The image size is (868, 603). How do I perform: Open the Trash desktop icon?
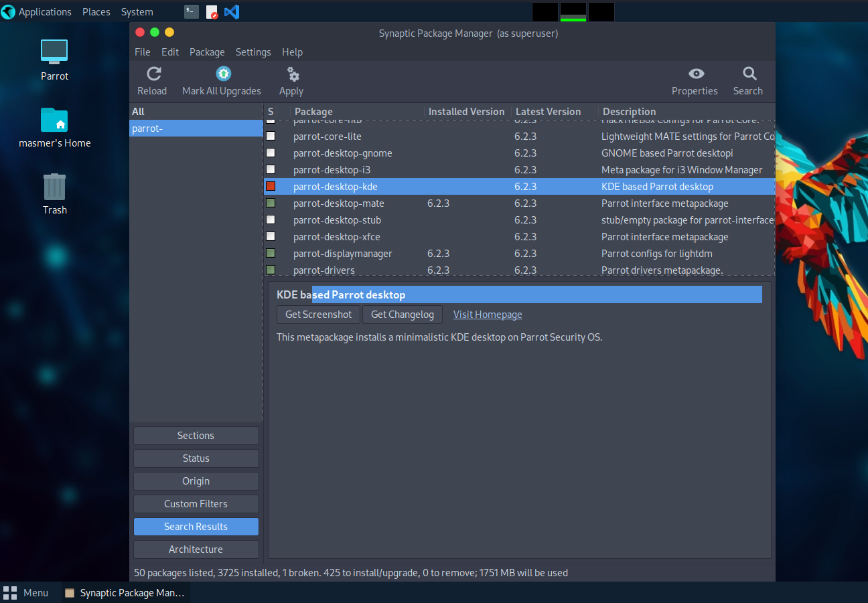point(54,187)
